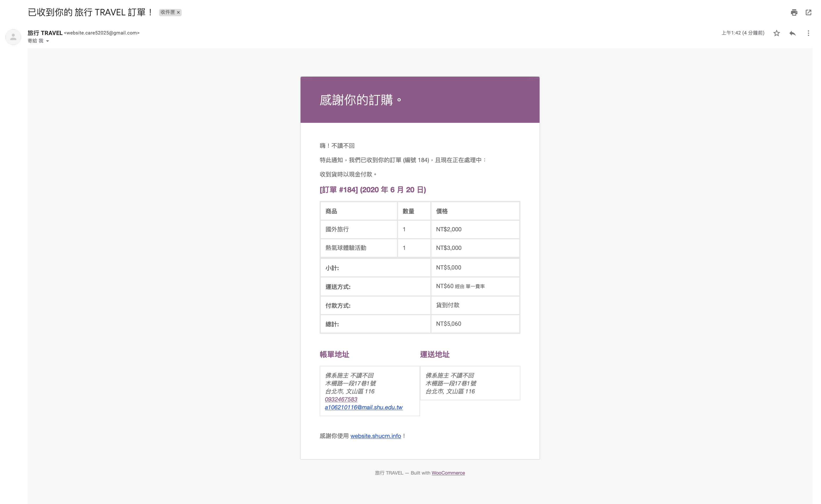The image size is (821, 504).
Task: Click the 收件匣 inbox label
Action: pos(168,12)
